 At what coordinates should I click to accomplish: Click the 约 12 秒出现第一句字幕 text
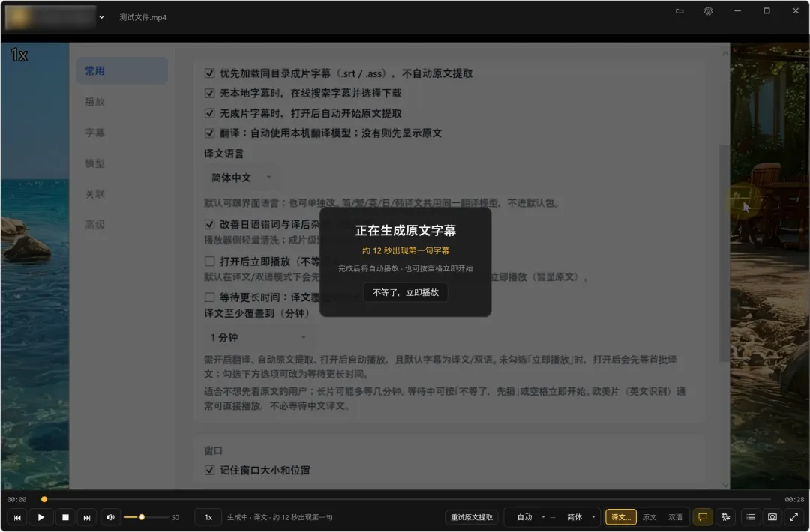(406, 251)
